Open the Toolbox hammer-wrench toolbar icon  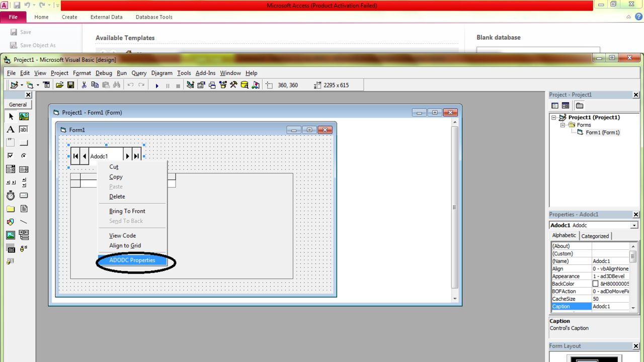coord(233,85)
